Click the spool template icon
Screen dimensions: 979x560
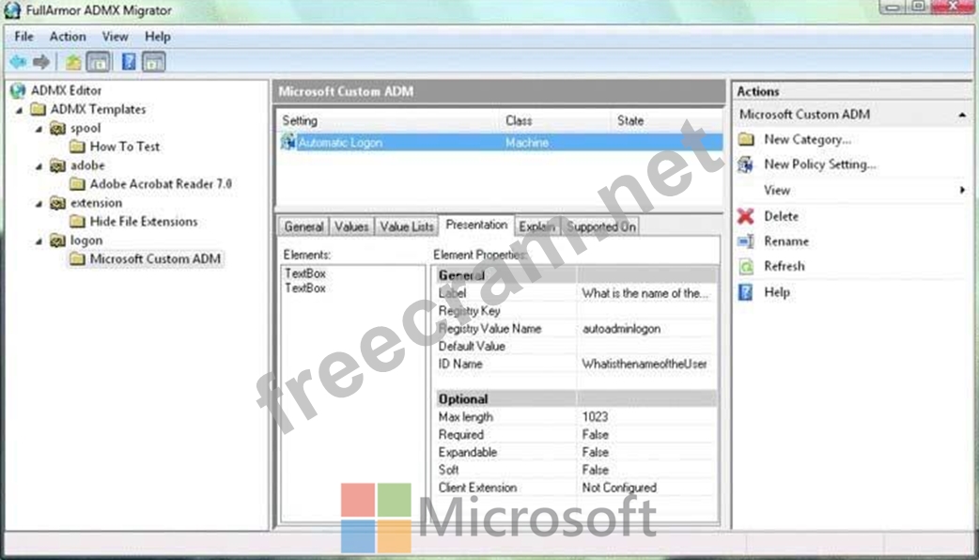[57, 128]
